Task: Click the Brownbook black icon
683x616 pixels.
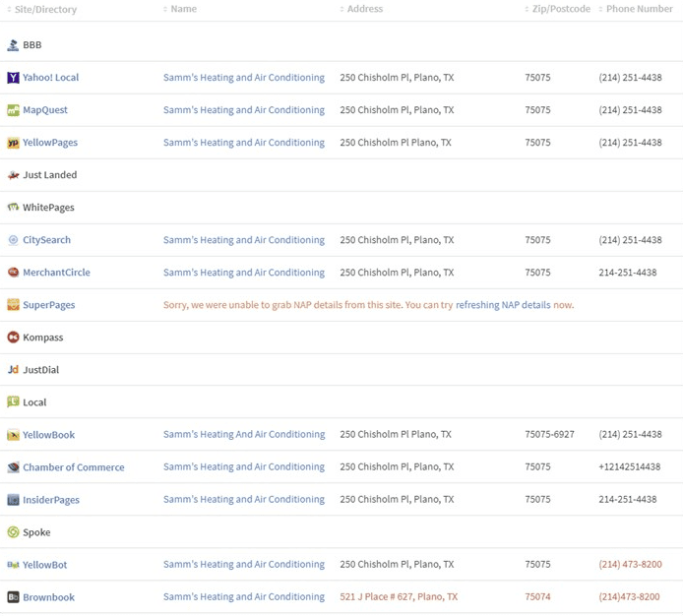Action: 13,597
